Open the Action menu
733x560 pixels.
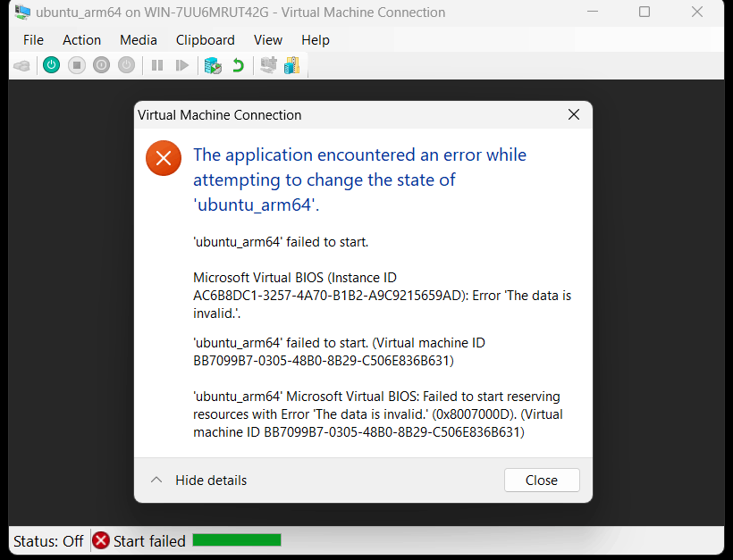(x=82, y=40)
